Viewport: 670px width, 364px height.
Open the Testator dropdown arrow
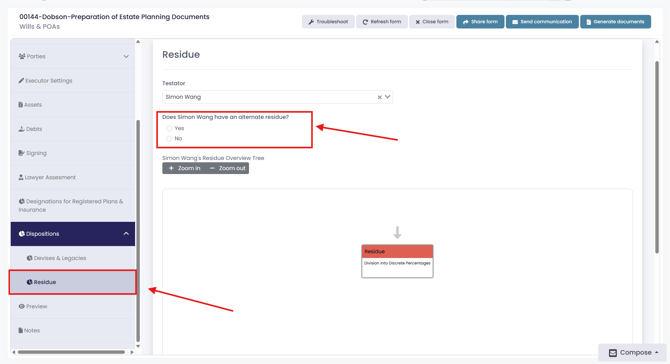388,97
